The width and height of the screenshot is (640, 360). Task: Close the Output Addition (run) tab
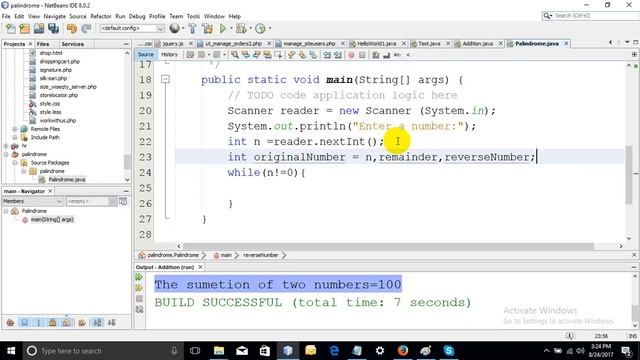click(200, 267)
